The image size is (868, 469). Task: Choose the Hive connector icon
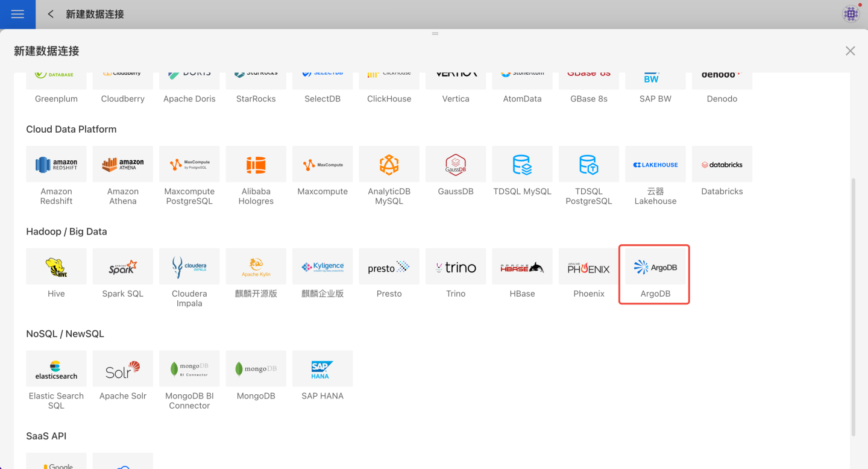tap(56, 267)
